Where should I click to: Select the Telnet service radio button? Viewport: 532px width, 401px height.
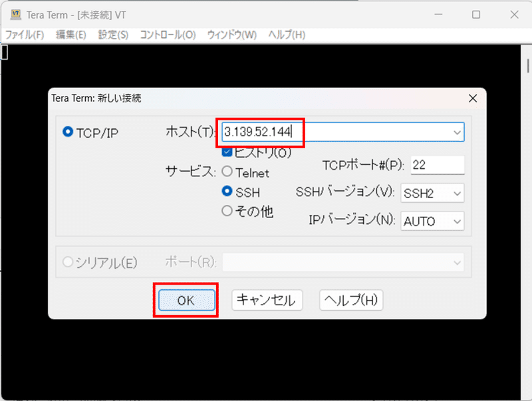[227, 172]
